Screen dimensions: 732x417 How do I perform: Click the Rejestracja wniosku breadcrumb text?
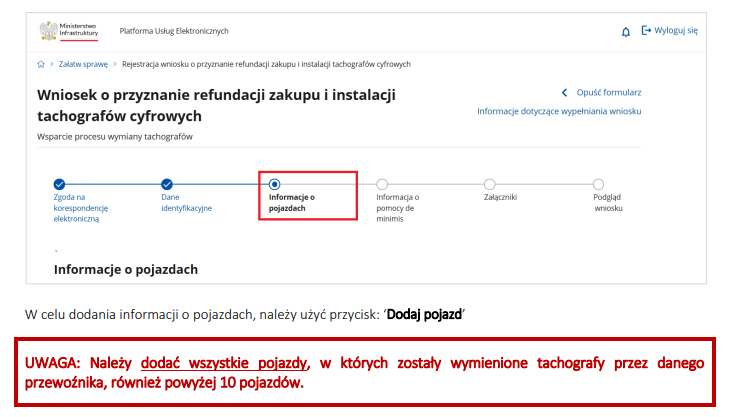[x=266, y=64]
